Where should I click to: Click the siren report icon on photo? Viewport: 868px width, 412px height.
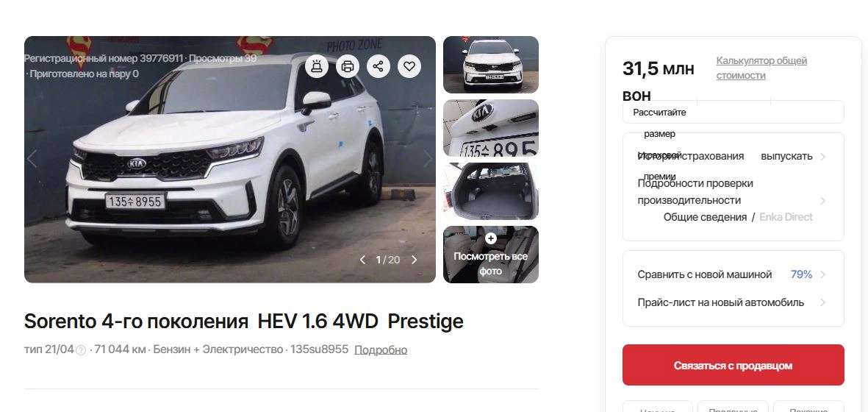tap(317, 66)
